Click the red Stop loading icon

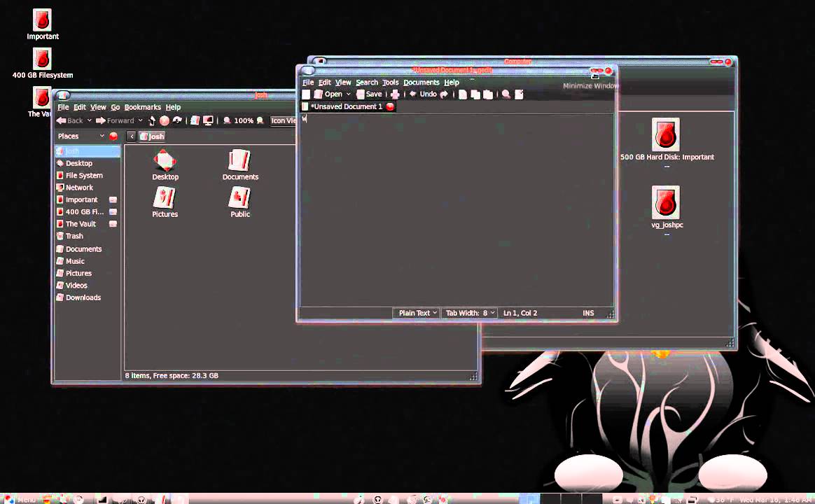[165, 120]
